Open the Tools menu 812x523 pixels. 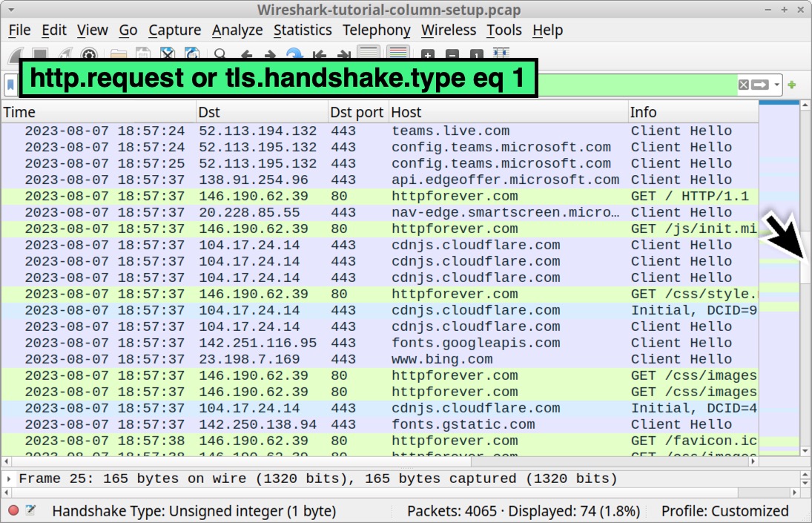[x=504, y=30]
